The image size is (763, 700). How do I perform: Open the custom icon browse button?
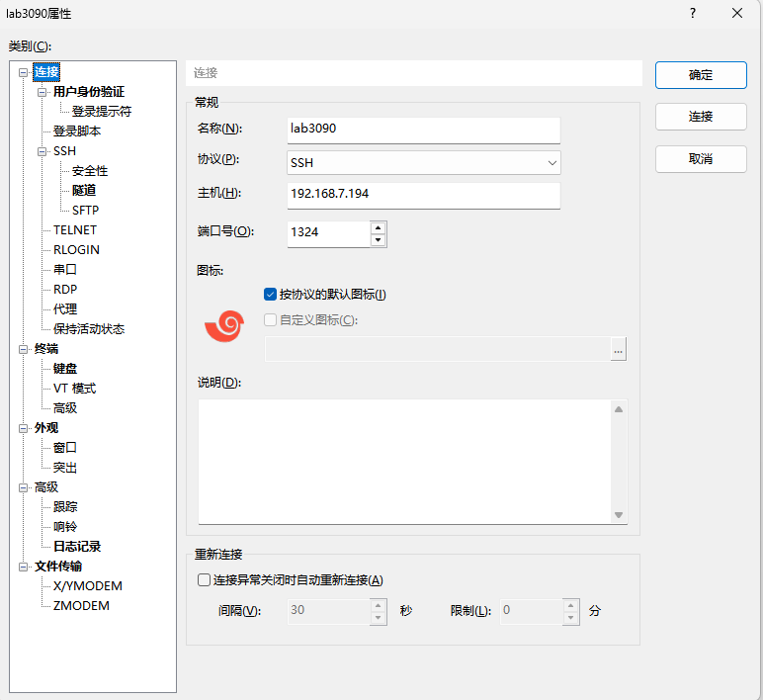(618, 350)
